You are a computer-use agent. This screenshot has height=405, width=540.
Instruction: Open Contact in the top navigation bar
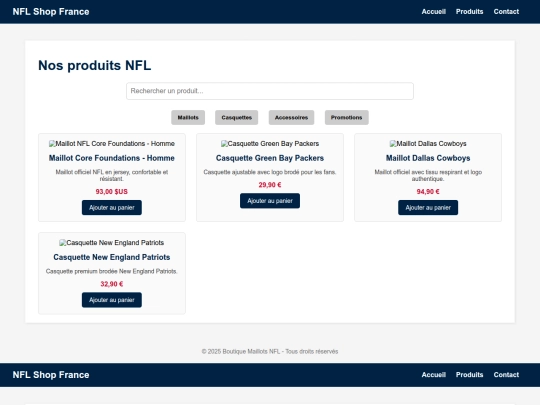pos(506,12)
